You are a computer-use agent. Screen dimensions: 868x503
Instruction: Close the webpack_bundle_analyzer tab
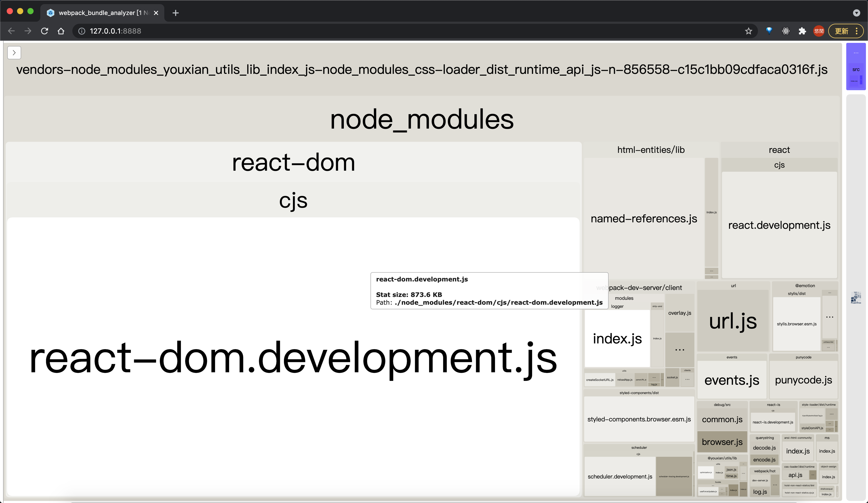[x=156, y=13]
